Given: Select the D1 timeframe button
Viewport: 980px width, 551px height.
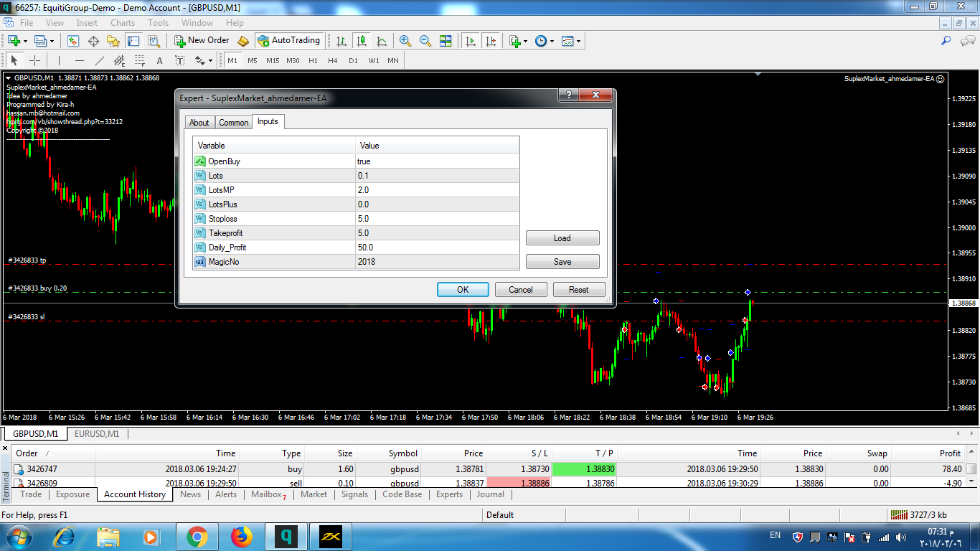Looking at the screenshot, I should click(x=353, y=60).
